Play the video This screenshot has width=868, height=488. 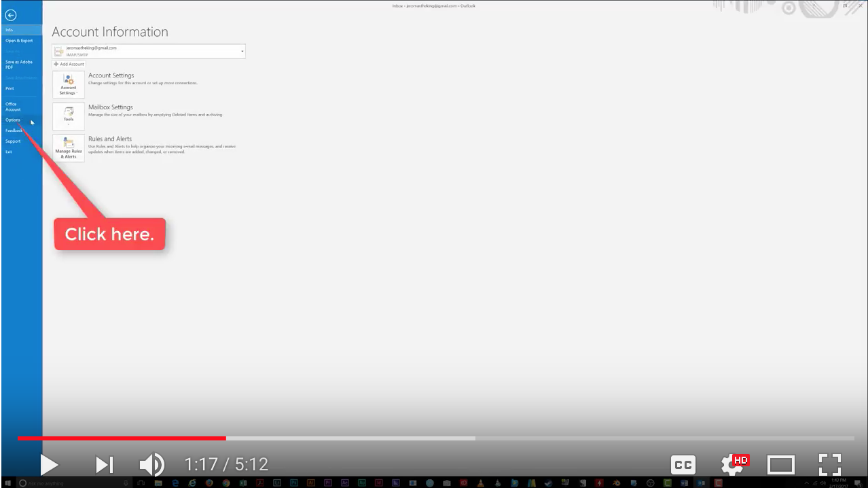(x=49, y=465)
